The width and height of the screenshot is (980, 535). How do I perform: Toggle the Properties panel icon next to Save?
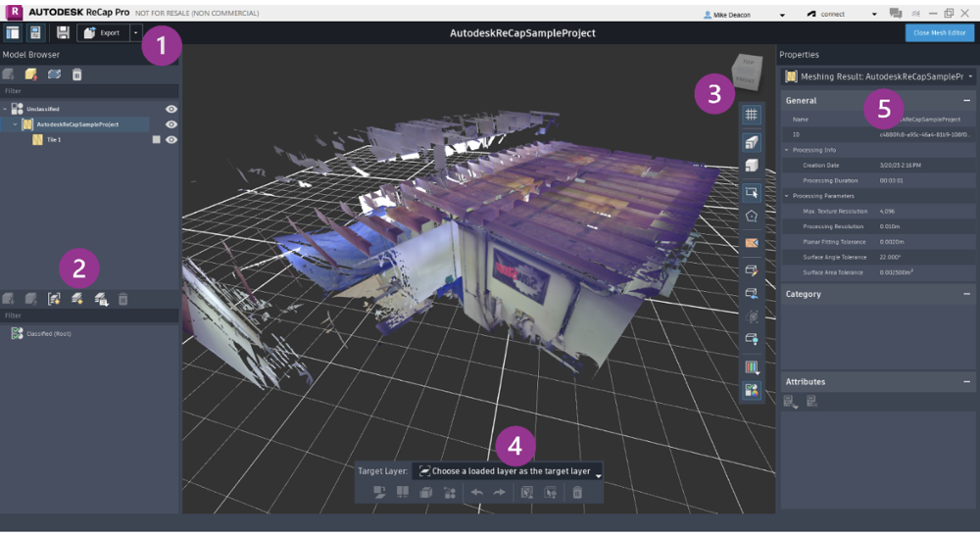tap(35, 32)
